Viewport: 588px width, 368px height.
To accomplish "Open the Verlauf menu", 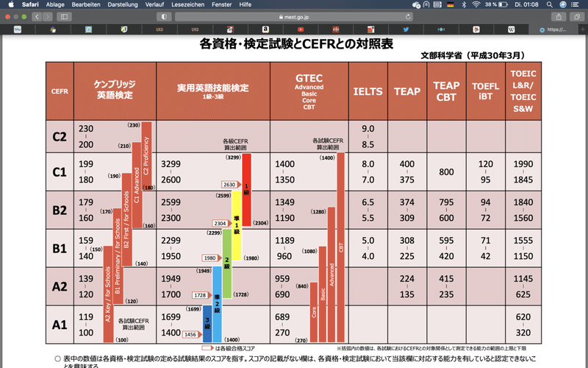I will tap(154, 4).
